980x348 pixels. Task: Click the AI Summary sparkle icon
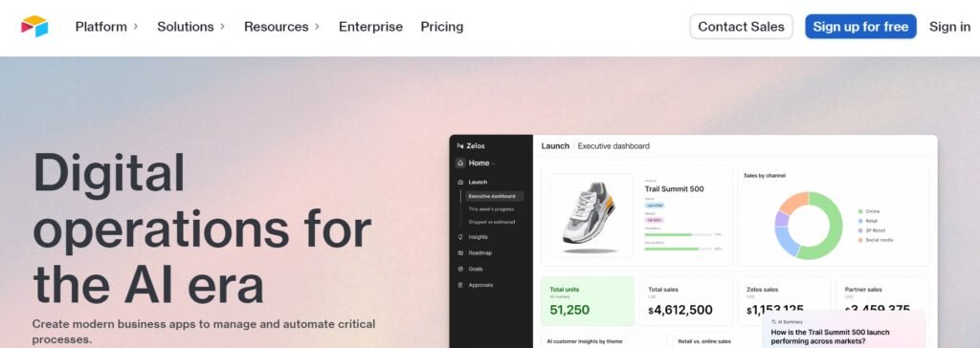(x=773, y=322)
